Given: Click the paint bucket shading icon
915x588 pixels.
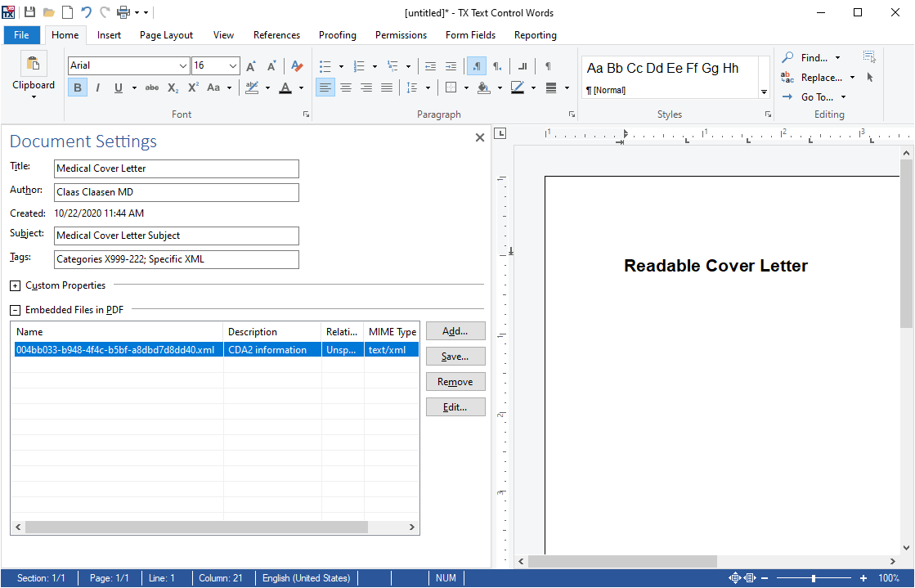Looking at the screenshot, I should [x=483, y=88].
